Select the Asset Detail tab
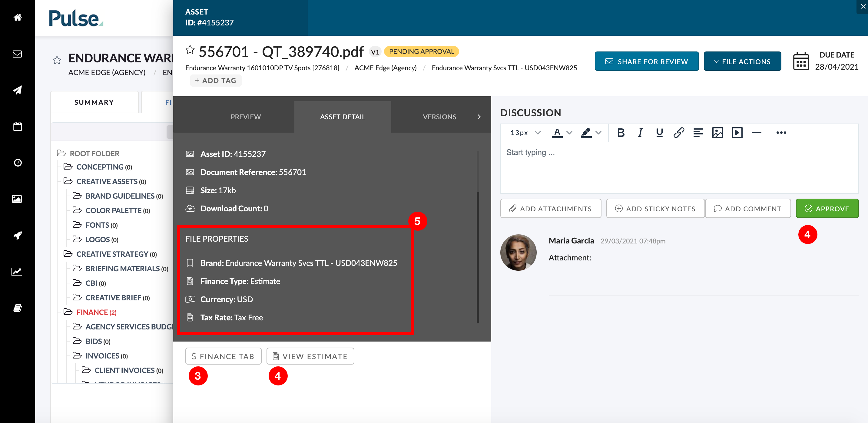 coord(343,117)
